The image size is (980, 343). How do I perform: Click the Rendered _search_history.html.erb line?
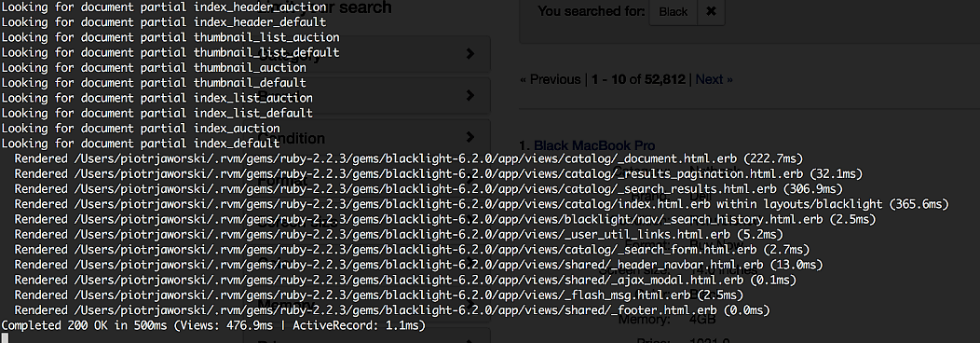445,219
